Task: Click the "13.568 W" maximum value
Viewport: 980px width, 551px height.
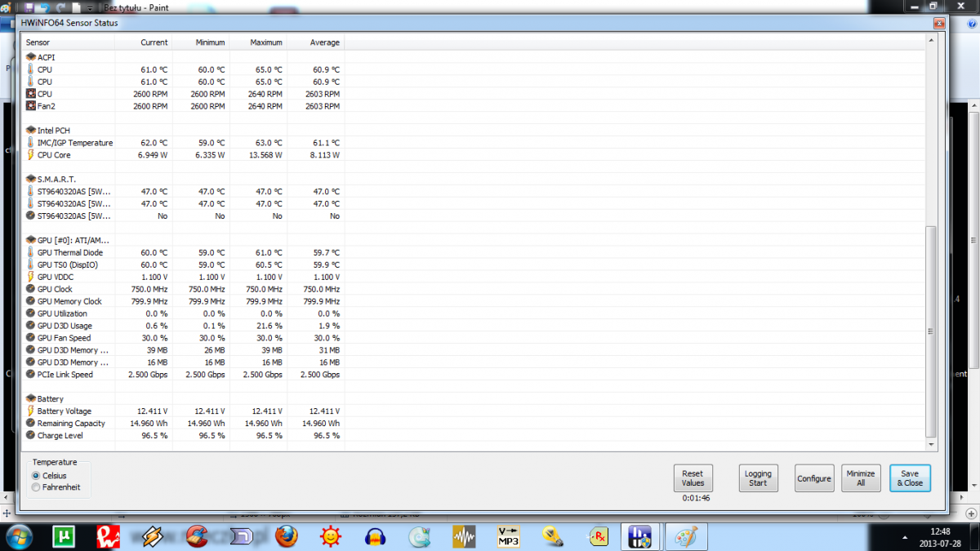Action: click(x=265, y=155)
